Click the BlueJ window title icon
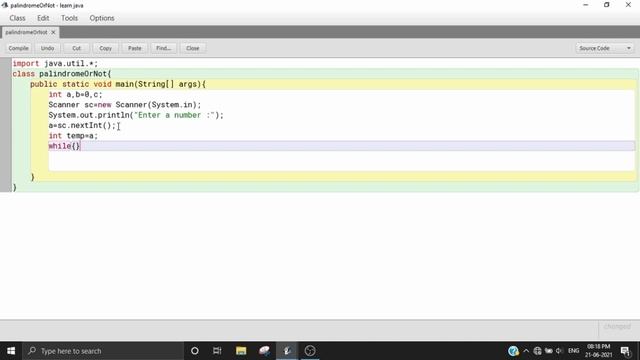This screenshot has width=640, height=360. 5,5
